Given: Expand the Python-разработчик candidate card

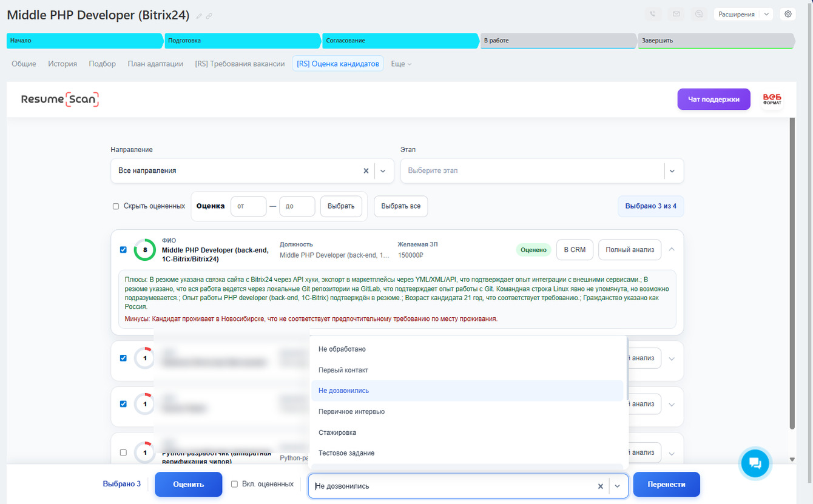Looking at the screenshot, I should (x=672, y=453).
